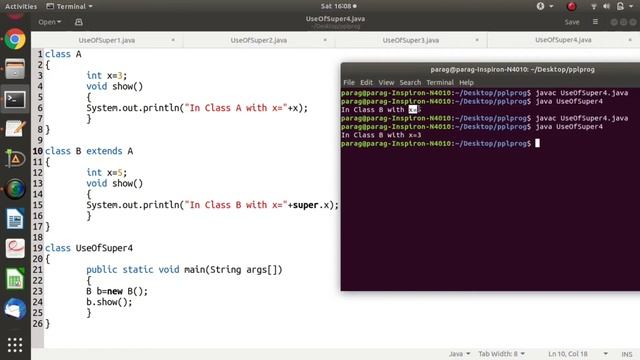Click the terminal window title bar

pyautogui.click(x=490, y=69)
